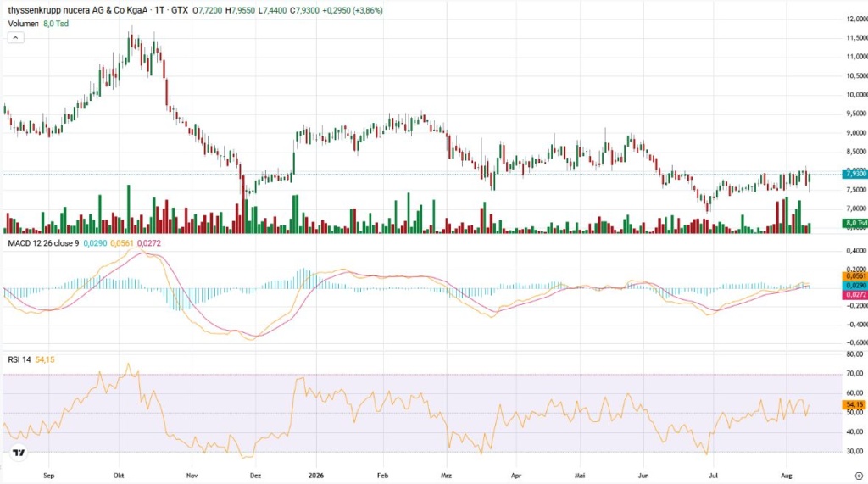Click the 8,5000 level on the price axis
Viewport: 868px width, 484px height.
click(x=856, y=151)
